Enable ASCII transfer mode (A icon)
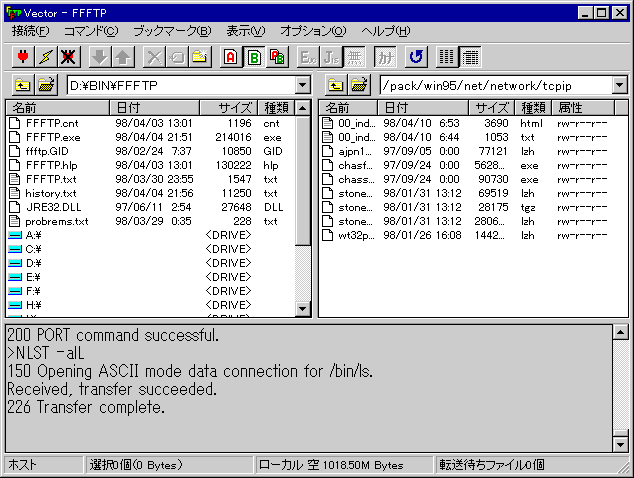 [230, 57]
